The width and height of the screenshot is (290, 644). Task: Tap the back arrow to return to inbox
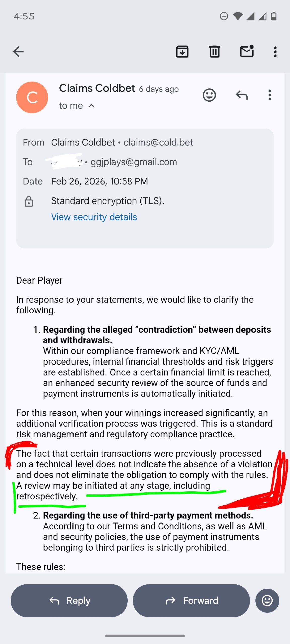click(18, 52)
